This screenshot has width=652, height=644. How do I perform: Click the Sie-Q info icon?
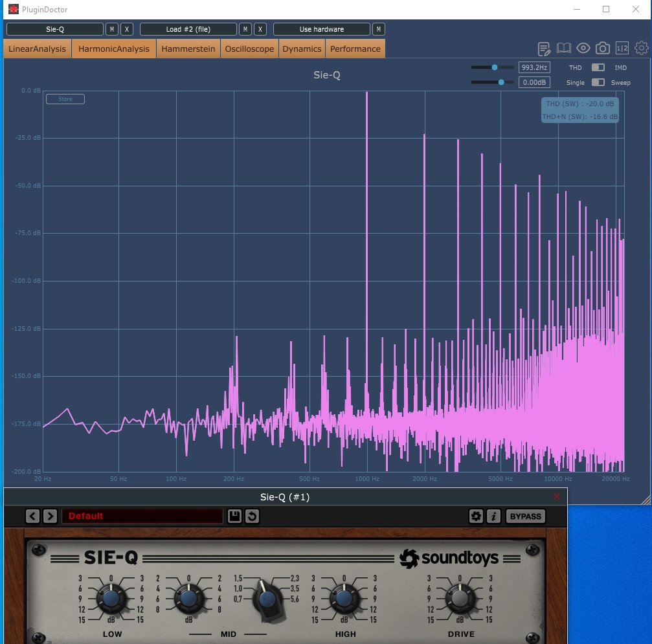(x=493, y=516)
